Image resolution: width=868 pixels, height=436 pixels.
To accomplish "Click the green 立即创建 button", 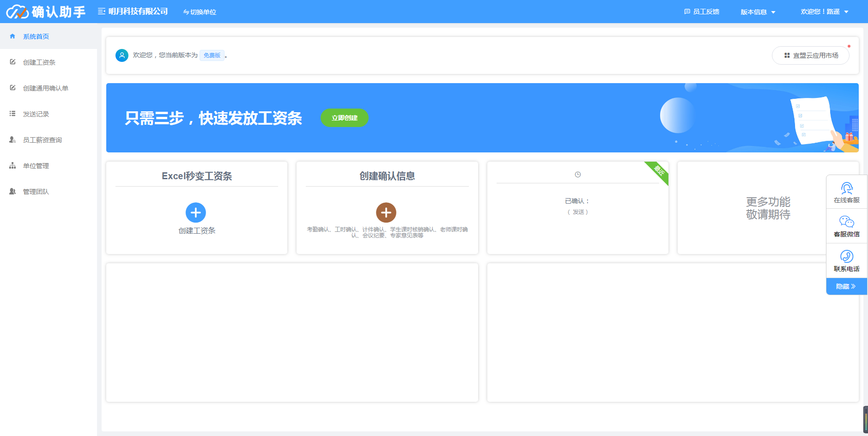I will pos(345,118).
